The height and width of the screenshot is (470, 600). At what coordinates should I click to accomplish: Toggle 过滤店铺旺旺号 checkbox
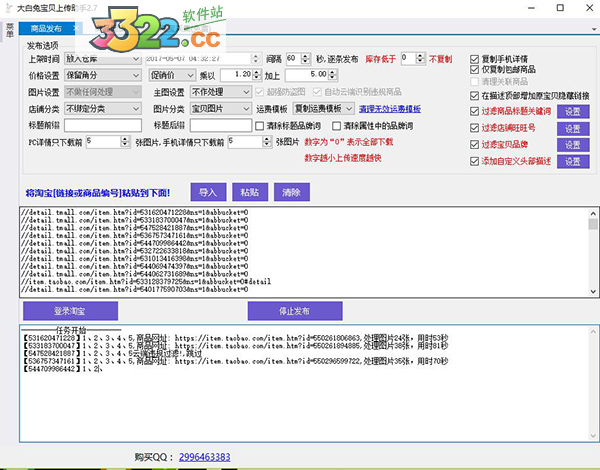pos(475,128)
